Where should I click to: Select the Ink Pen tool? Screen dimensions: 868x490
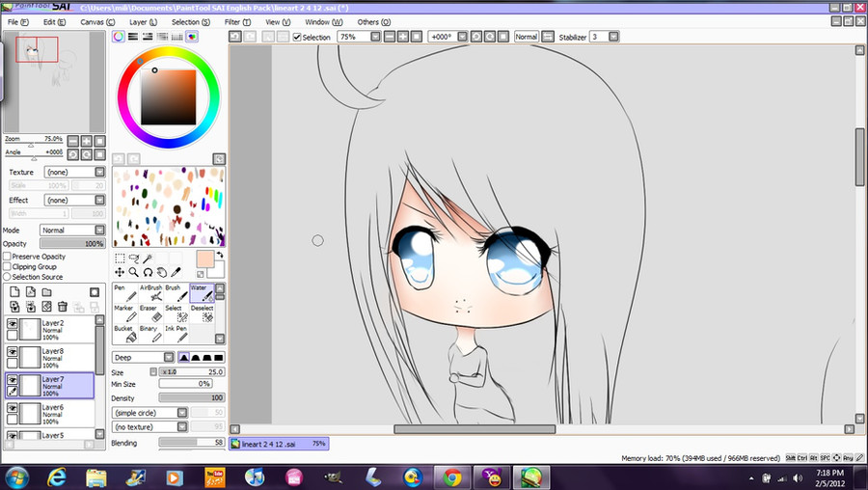(176, 334)
